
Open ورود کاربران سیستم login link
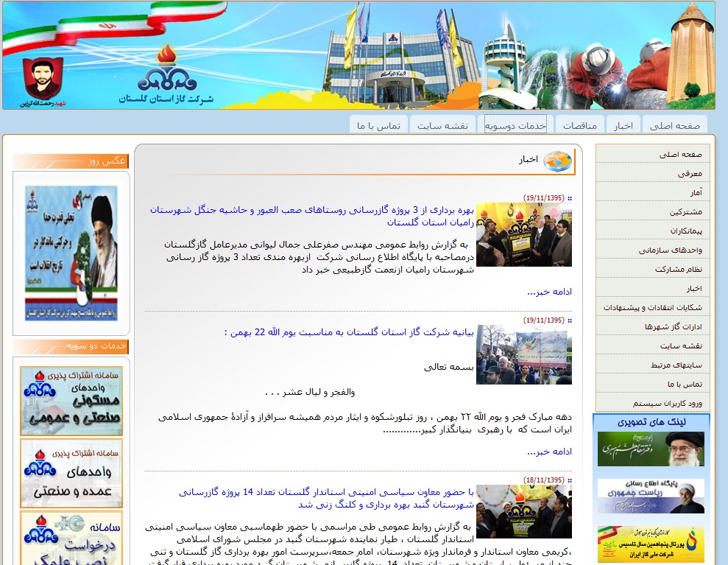point(653,403)
